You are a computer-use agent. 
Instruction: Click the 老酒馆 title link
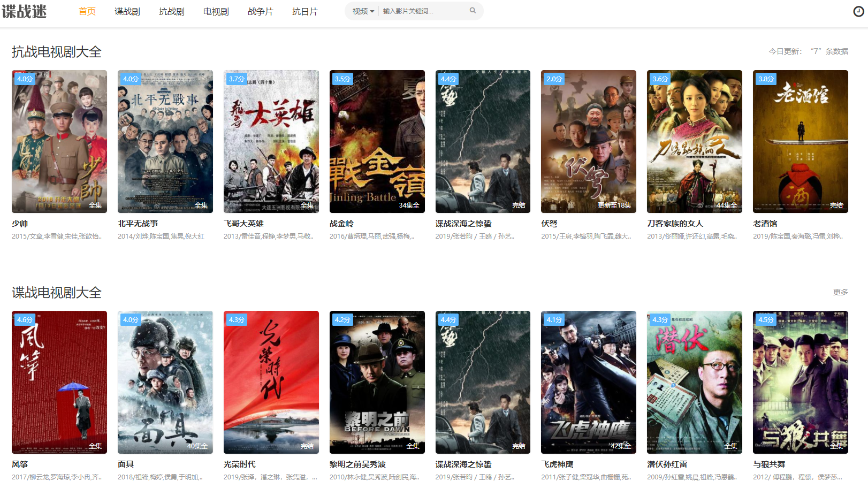point(765,224)
